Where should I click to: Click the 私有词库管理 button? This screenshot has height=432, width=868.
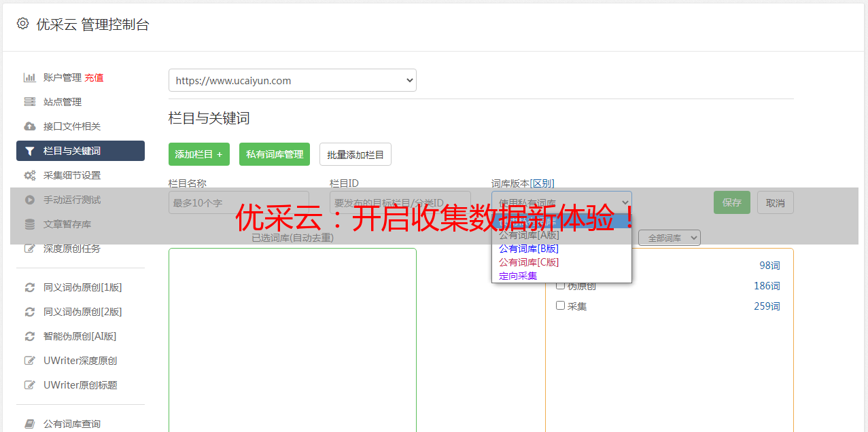(275, 154)
